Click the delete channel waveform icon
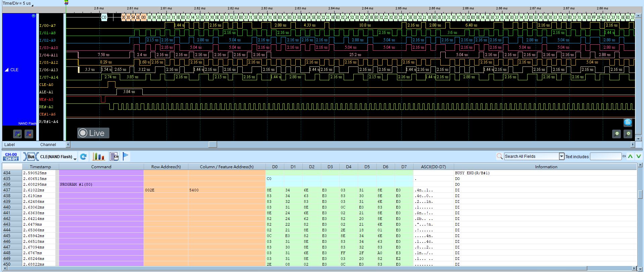This screenshot has width=644, height=272. (29, 134)
